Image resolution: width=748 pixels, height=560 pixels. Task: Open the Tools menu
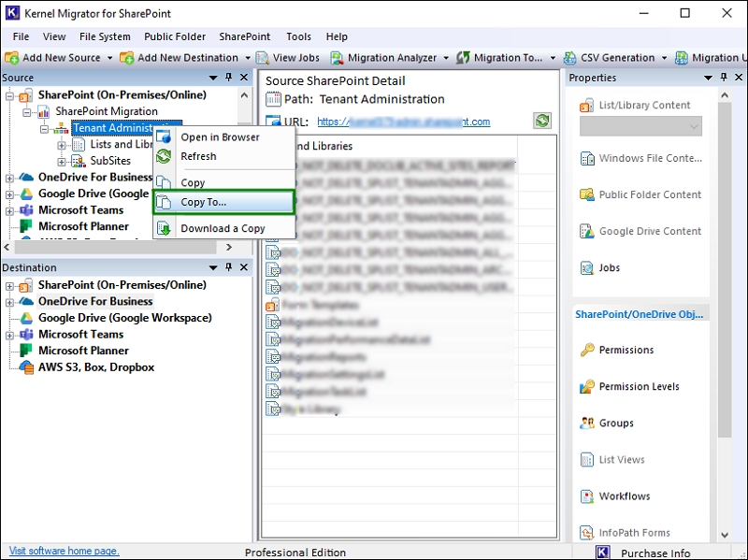pyautogui.click(x=298, y=36)
